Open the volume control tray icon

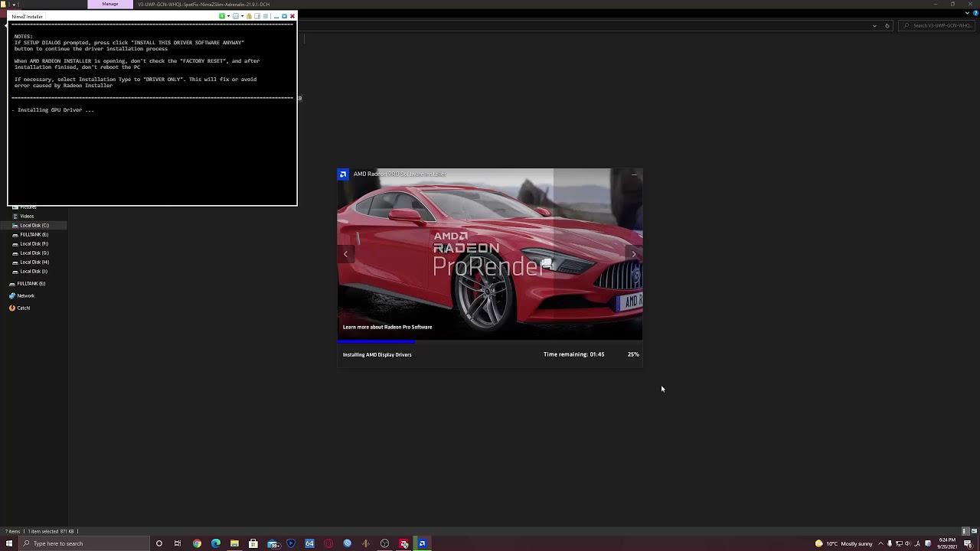907,543
